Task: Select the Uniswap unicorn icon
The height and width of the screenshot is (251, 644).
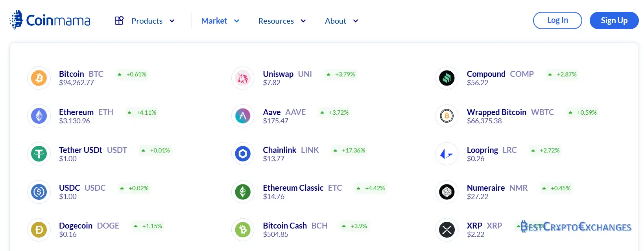Action: coord(243,78)
